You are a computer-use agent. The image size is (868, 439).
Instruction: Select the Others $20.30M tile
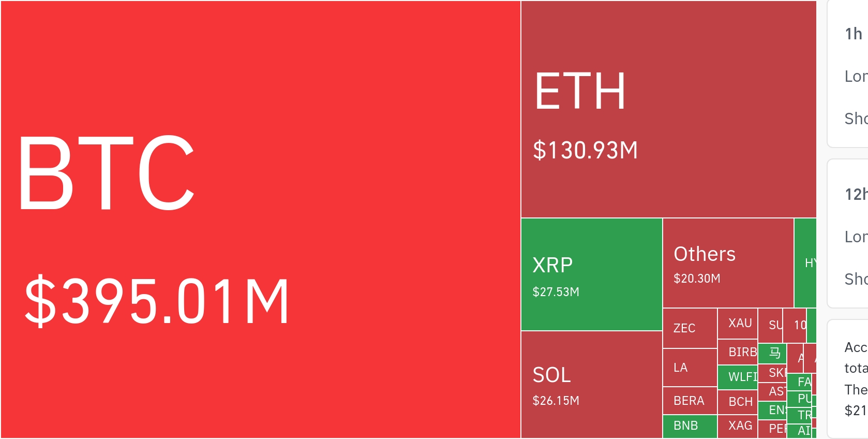[x=728, y=263]
